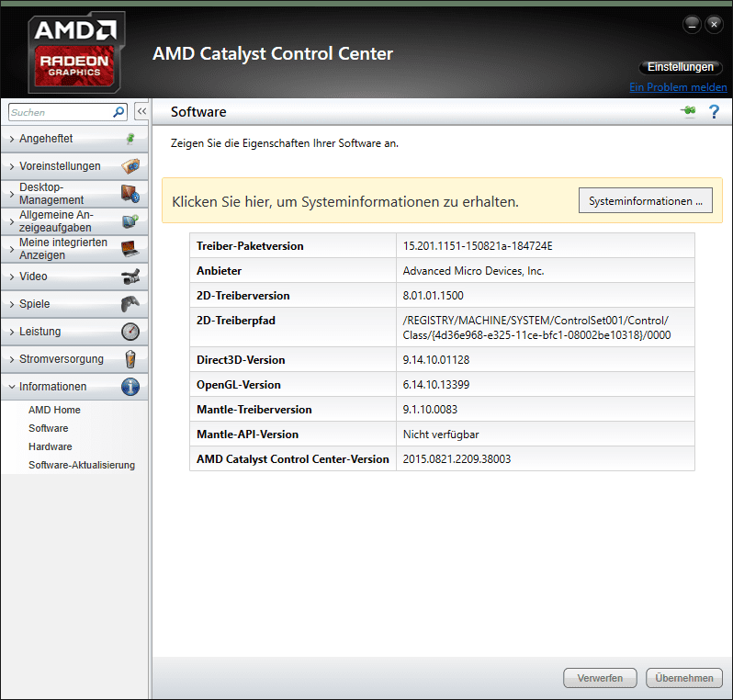This screenshot has height=700, width=733.
Task: Collapse the sidebar with the double-arrow button
Action: [141, 111]
